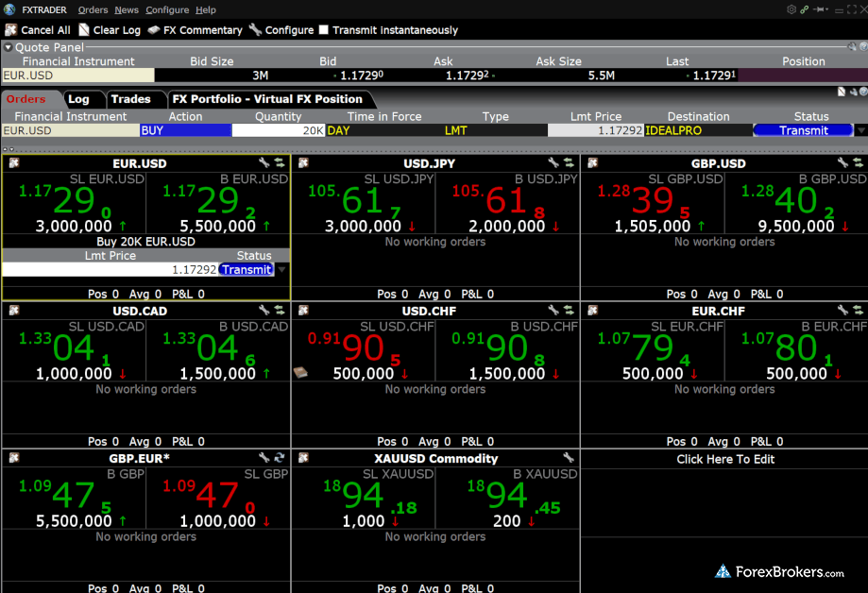Open the Status dropdown arrow in the order row
This screenshot has height=593, width=868.
pyautogui.click(x=860, y=130)
